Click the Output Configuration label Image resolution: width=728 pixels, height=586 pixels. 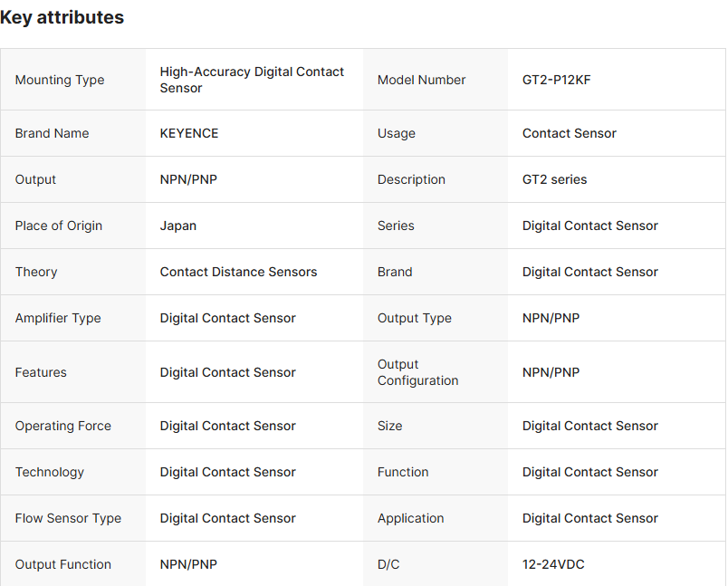click(417, 372)
